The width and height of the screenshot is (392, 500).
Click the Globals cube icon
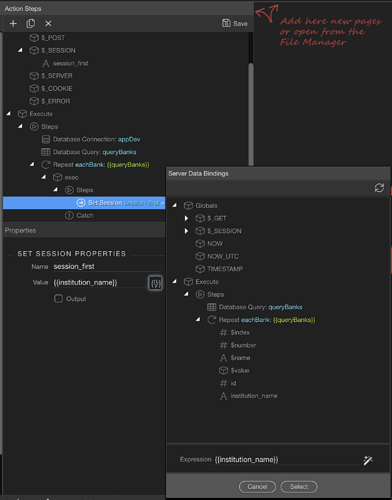point(188,206)
